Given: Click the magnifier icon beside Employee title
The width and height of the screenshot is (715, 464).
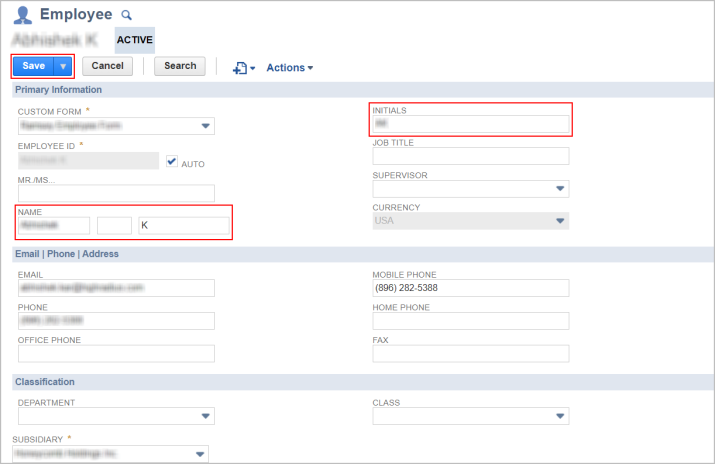Looking at the screenshot, I should (126, 15).
